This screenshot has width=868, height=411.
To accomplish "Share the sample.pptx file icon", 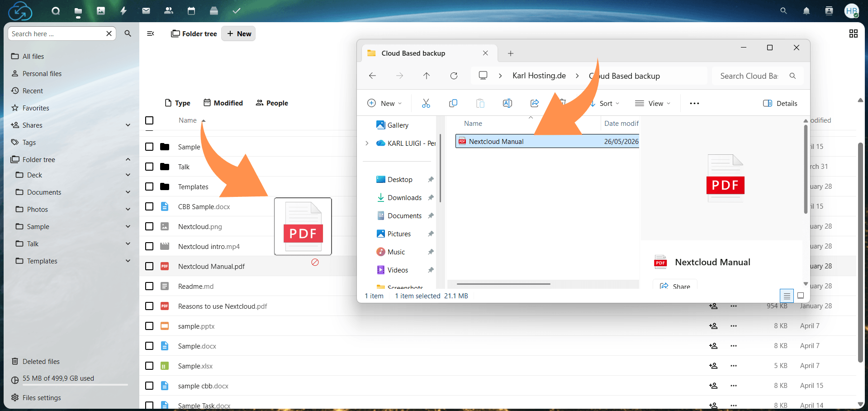I will coord(713,326).
